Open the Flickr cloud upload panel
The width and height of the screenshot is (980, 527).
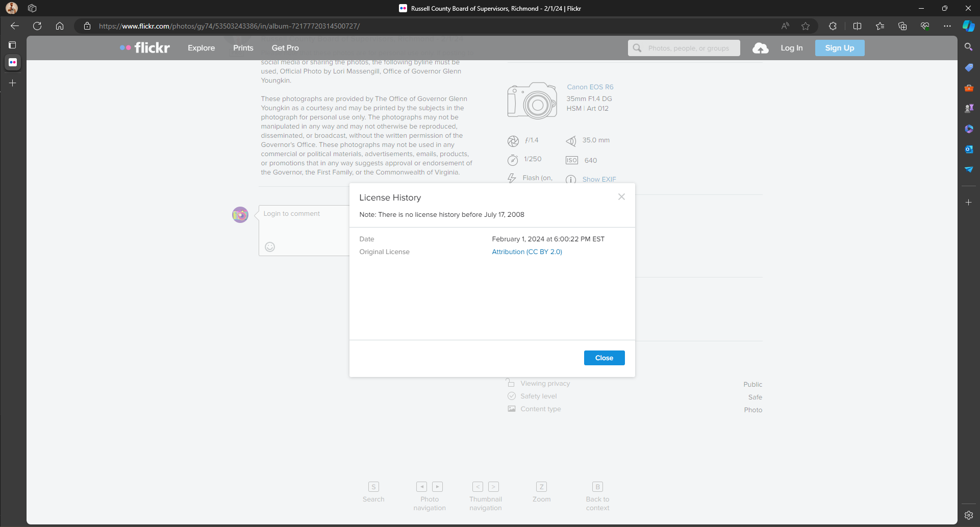click(x=761, y=47)
